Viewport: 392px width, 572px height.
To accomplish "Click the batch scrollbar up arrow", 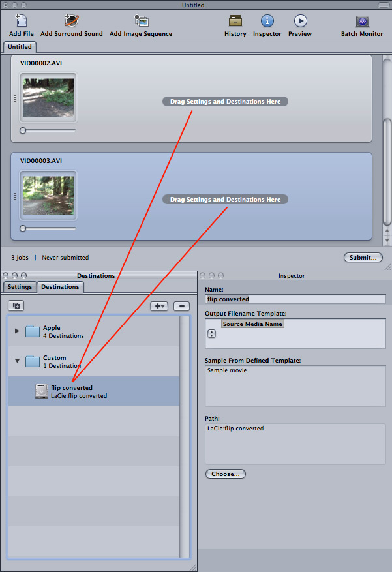I will (387, 231).
